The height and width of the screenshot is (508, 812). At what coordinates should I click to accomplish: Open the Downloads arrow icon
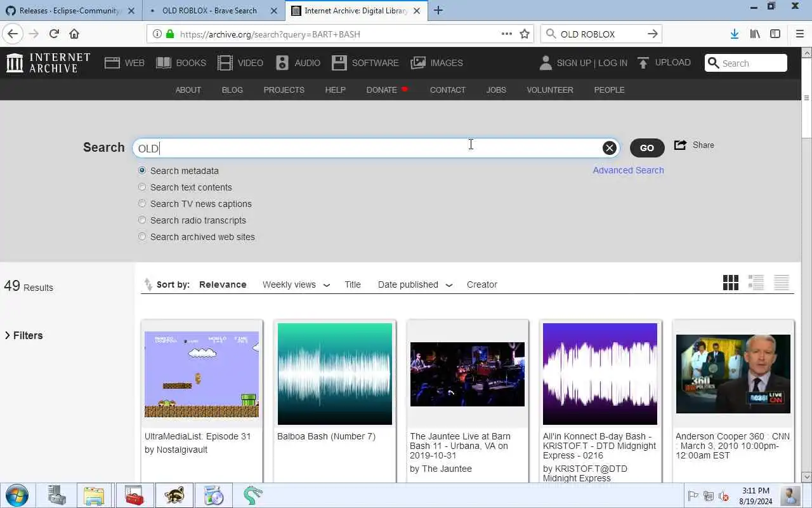(734, 34)
